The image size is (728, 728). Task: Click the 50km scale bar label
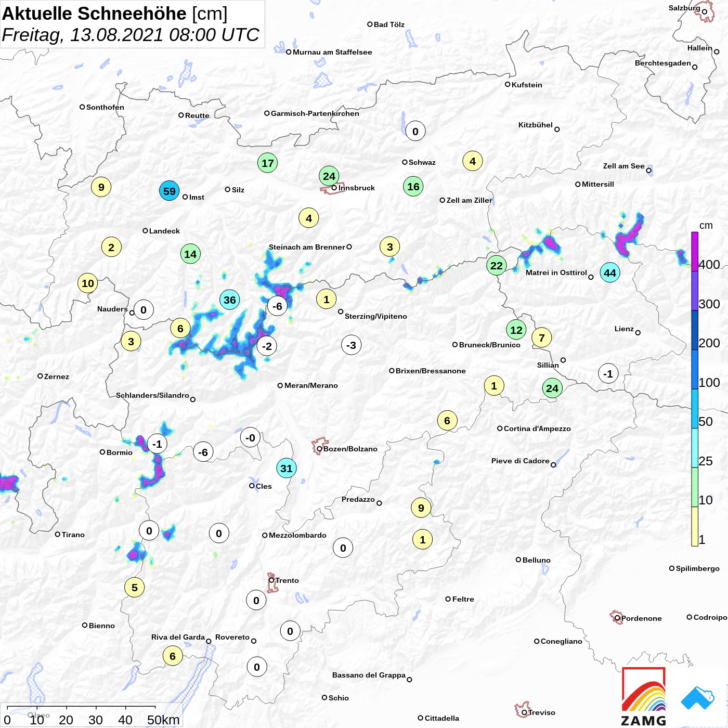[163, 720]
